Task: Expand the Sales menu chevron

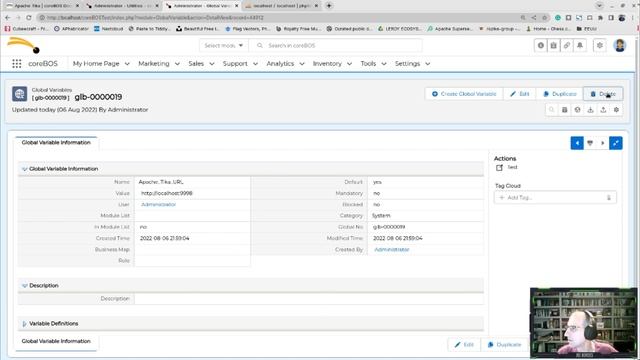Action: [212, 64]
